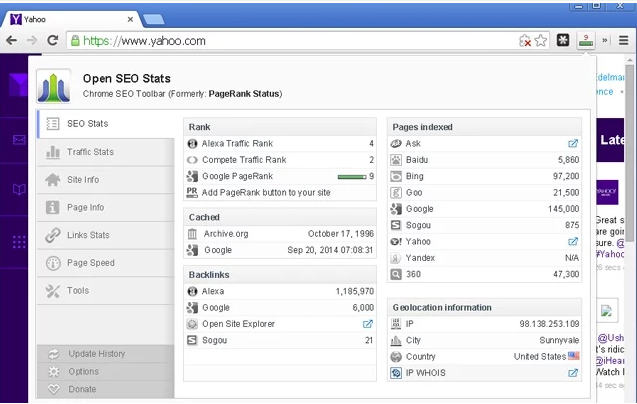Click the Open SEO Stats toolbar button

pyautogui.click(x=586, y=40)
